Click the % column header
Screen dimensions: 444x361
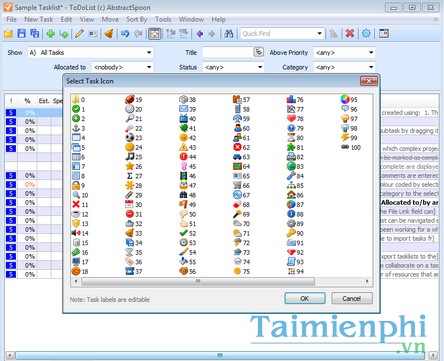pos(27,101)
